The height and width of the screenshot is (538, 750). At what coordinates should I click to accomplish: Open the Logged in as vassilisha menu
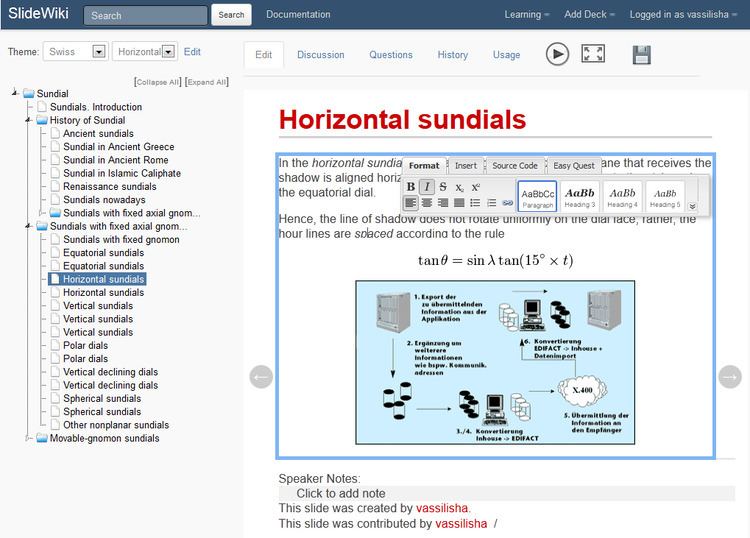point(683,14)
